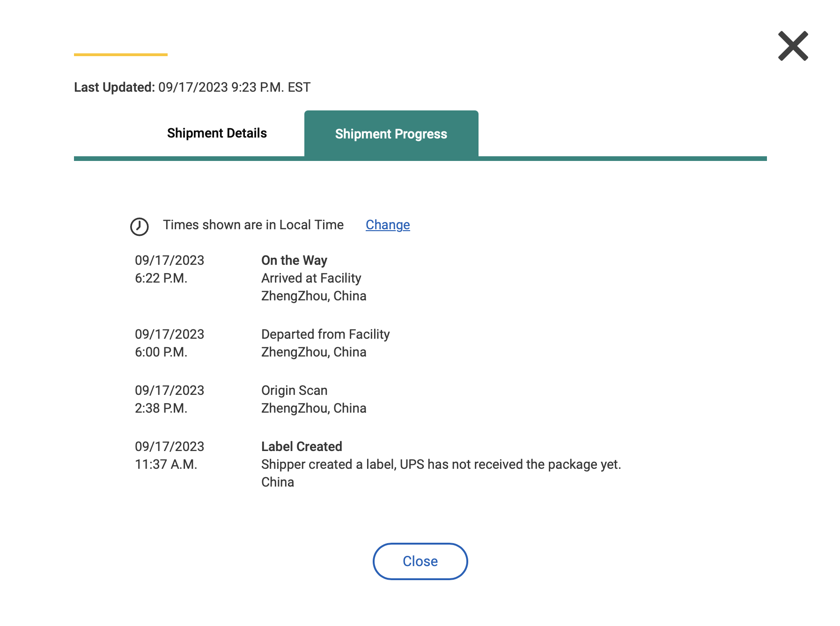Click the blue Close button
This screenshot has width=840, height=626.
pos(420,561)
